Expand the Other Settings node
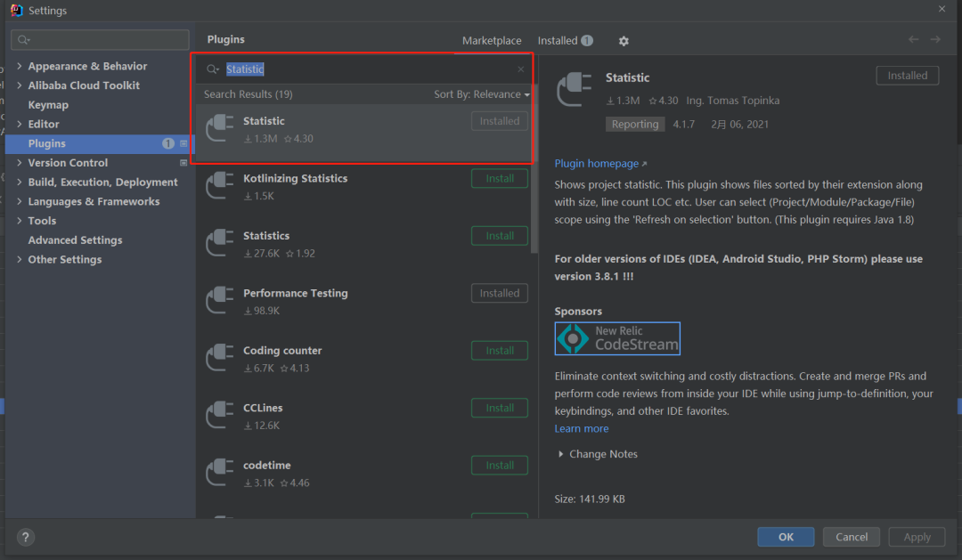The width and height of the screenshot is (962, 560). pyautogui.click(x=19, y=259)
